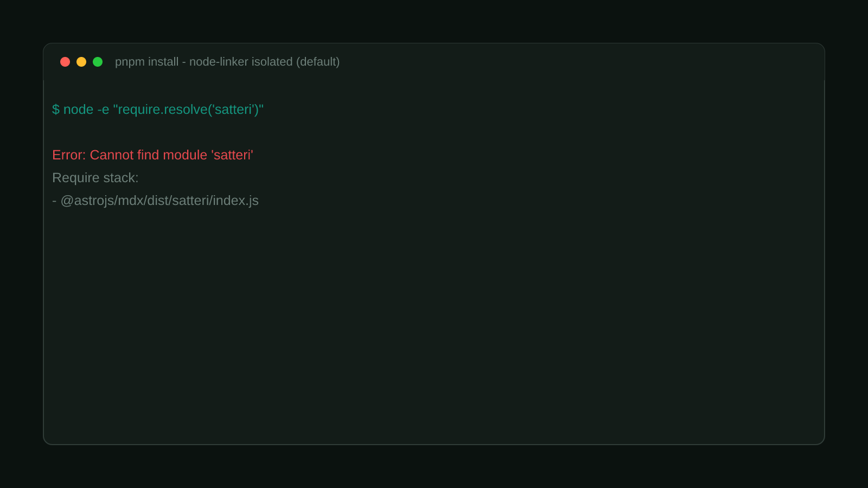Click the path '@astrojs/mdx/dist/satteri/index.js'
Screen dimensions: 868x488
point(159,201)
